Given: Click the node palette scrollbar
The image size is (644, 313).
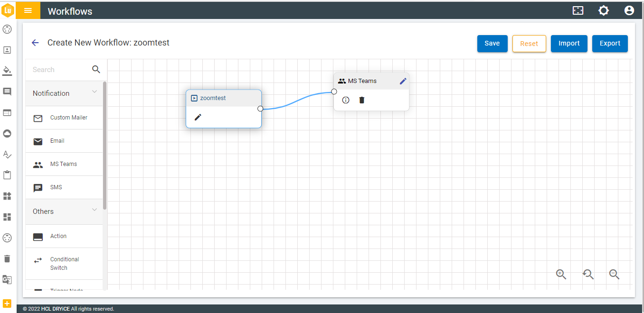Looking at the screenshot, I should 104,146.
